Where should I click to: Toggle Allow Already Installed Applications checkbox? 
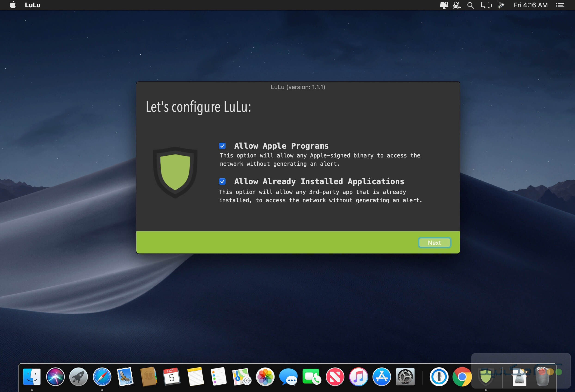222,181
